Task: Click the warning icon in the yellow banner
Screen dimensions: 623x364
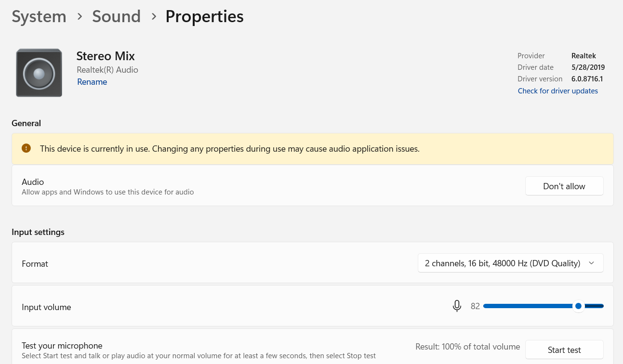Action: 27,148
